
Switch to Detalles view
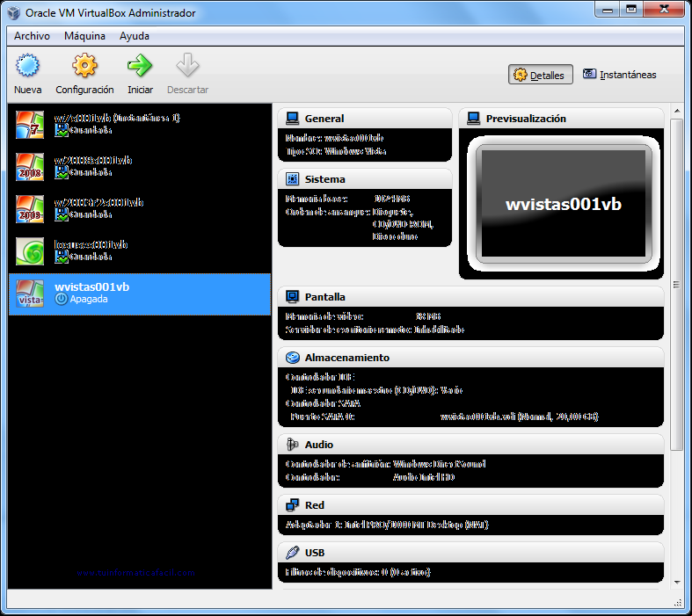540,75
